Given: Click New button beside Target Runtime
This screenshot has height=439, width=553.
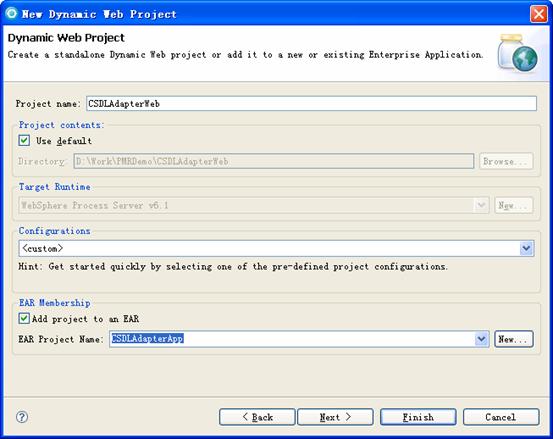Looking at the screenshot, I should [514, 205].
